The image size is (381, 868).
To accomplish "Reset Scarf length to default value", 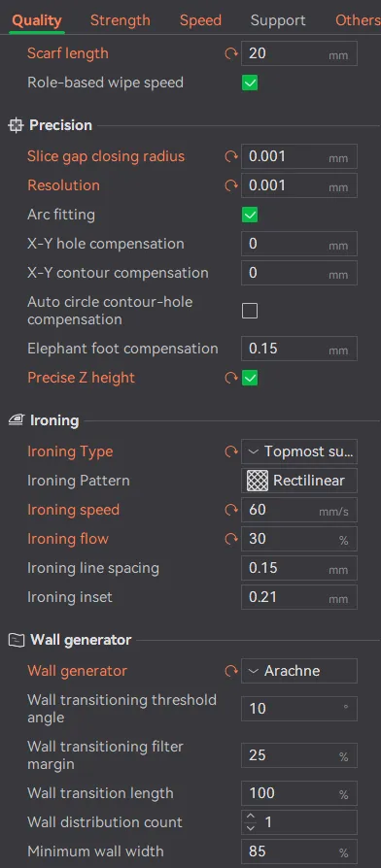I will coord(231,54).
